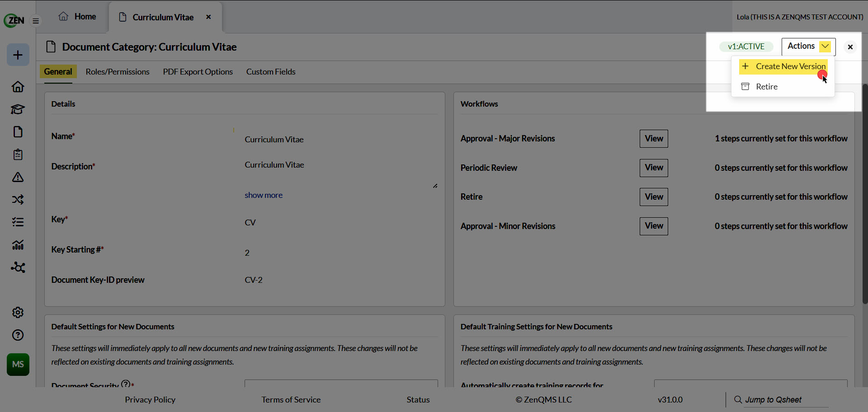Click the Document Security help icon
The height and width of the screenshot is (412, 868).
pyautogui.click(x=126, y=384)
